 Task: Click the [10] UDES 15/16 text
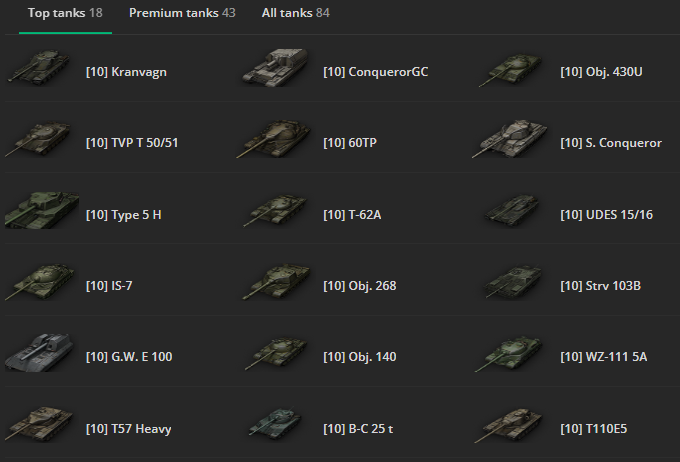point(606,215)
